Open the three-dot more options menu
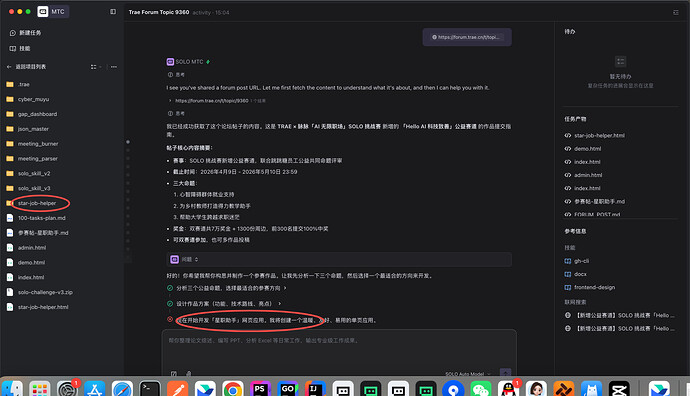690x396 pixels. [114, 67]
